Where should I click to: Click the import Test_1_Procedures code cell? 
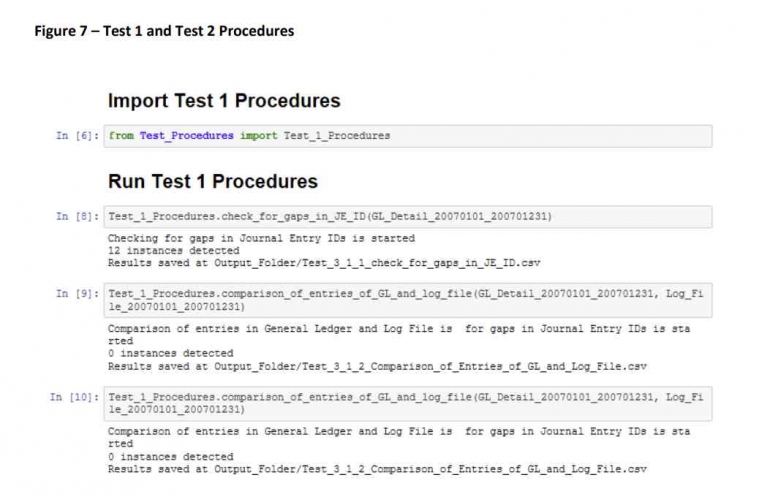408,136
